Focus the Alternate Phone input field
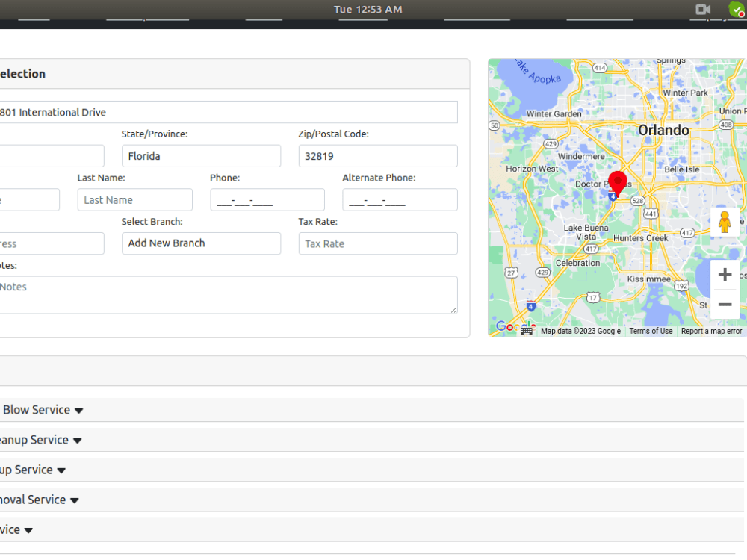This screenshot has width=747, height=560. click(x=400, y=200)
